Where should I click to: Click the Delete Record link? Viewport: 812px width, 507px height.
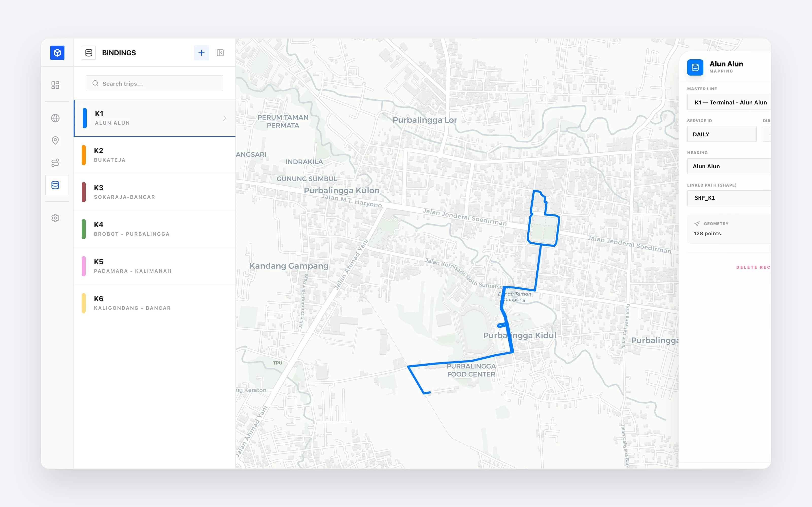click(x=755, y=267)
